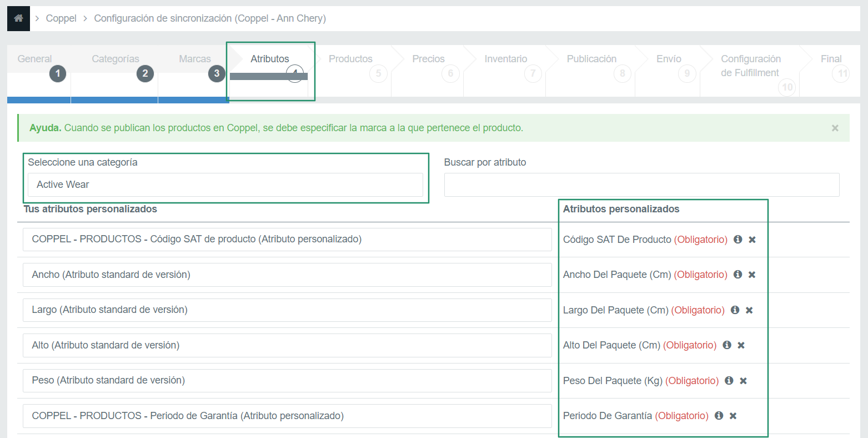
Task: Go to the home icon in breadcrumb
Action: click(18, 18)
